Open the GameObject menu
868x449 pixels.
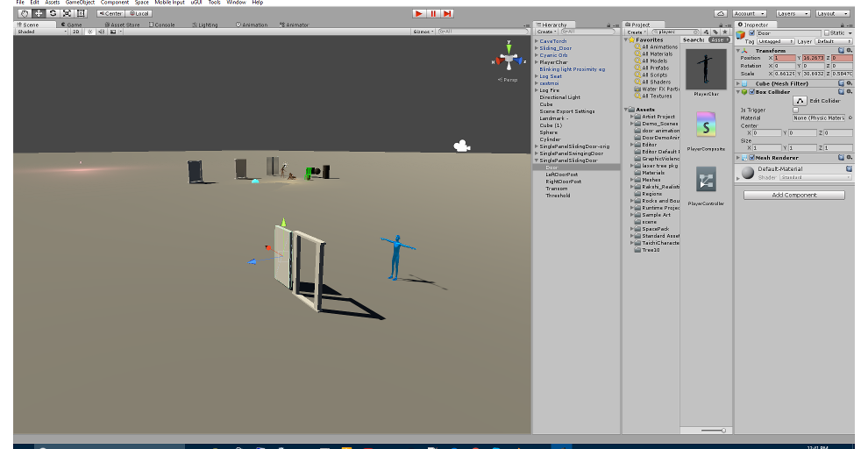81,3
